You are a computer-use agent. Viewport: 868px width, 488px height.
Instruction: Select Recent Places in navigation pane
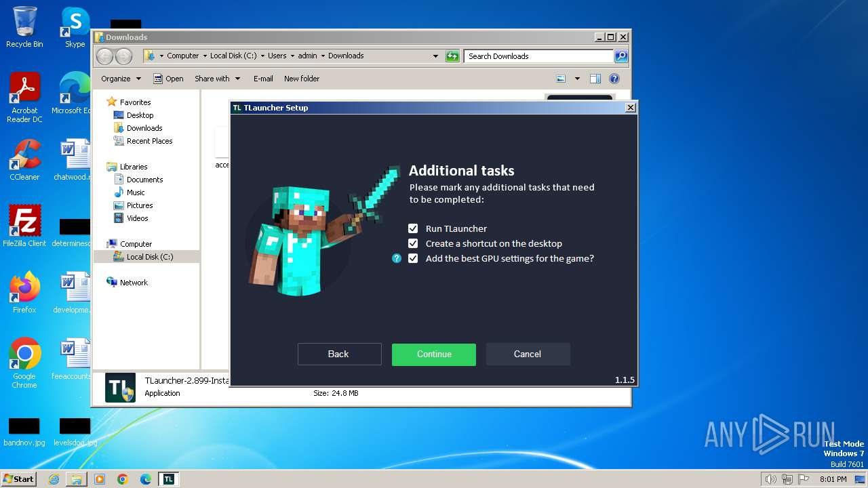pyautogui.click(x=149, y=141)
